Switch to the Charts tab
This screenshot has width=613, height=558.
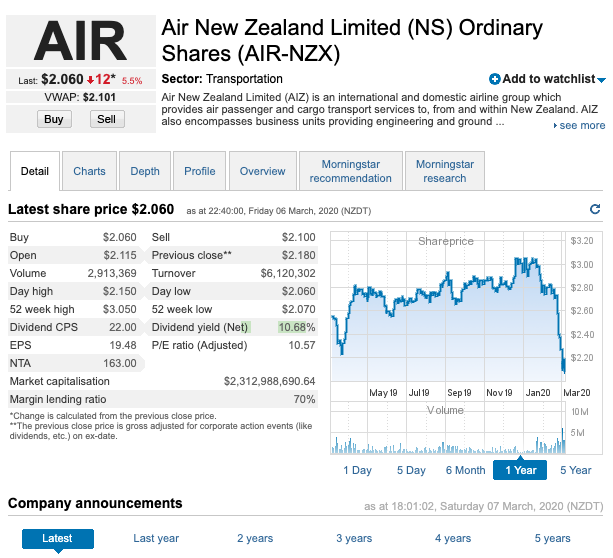(89, 171)
